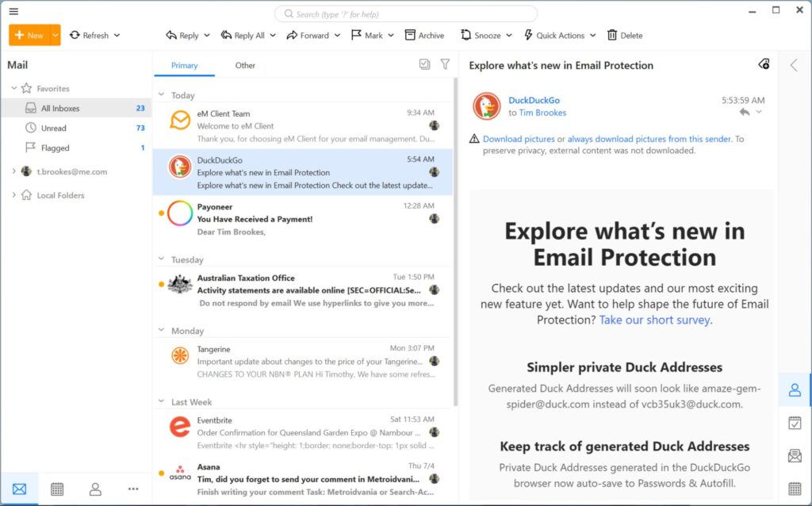Click the DuckDuckGo avatar in message list

pos(180,167)
